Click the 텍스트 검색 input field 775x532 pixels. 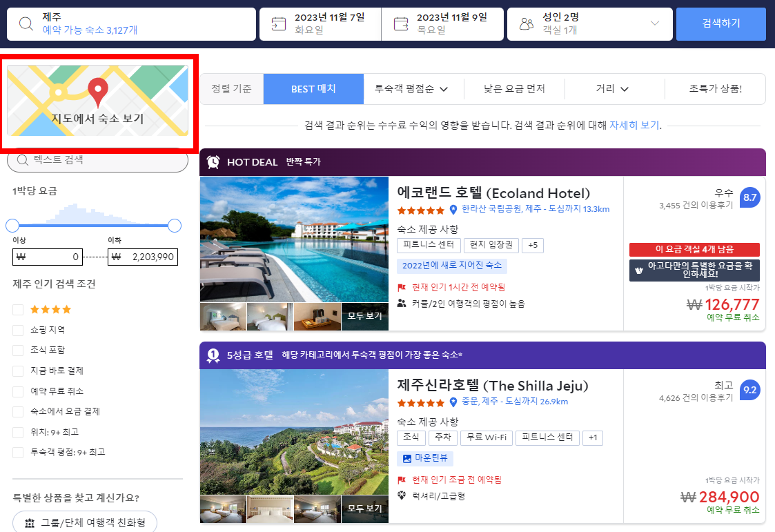(x=97, y=160)
